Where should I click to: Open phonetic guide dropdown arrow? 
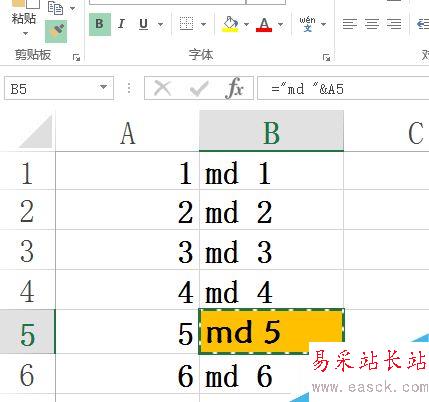[323, 24]
